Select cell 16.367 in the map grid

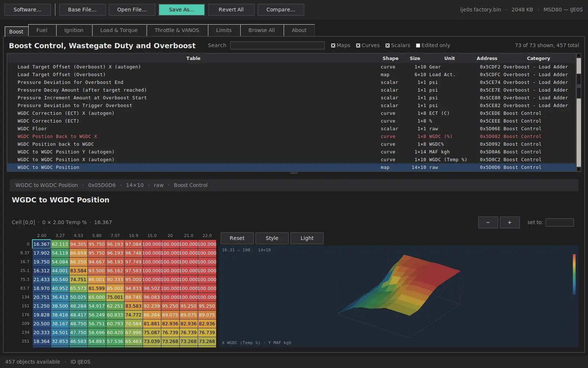pyautogui.click(x=42, y=244)
